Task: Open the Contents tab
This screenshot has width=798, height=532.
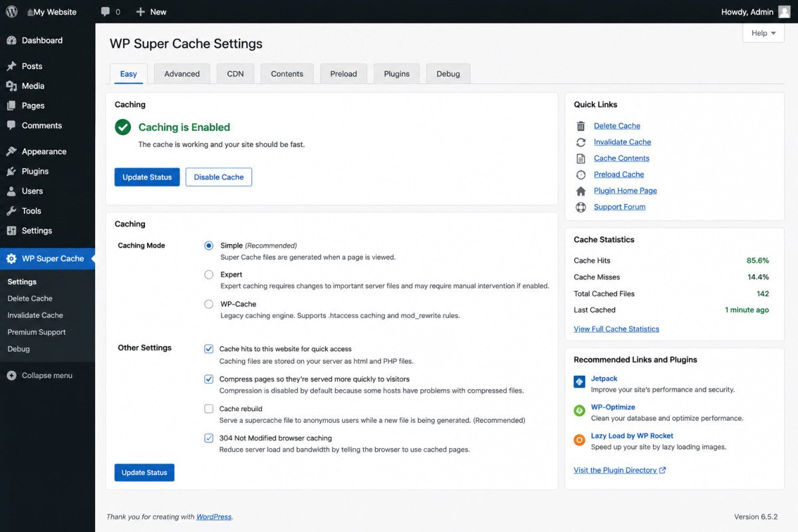Action: (287, 74)
